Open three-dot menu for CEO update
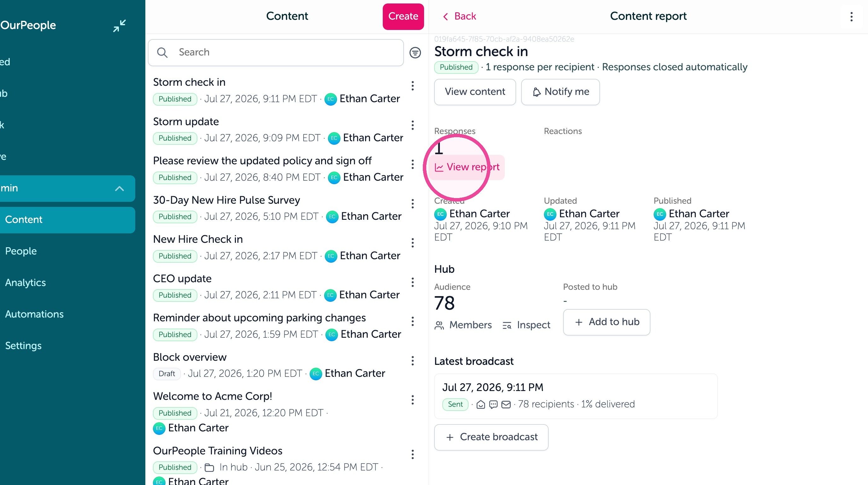Image resolution: width=868 pixels, height=485 pixels. point(412,282)
